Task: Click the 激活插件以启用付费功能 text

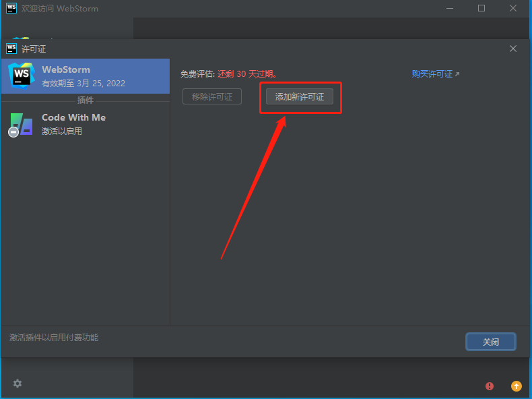Action: coord(54,337)
